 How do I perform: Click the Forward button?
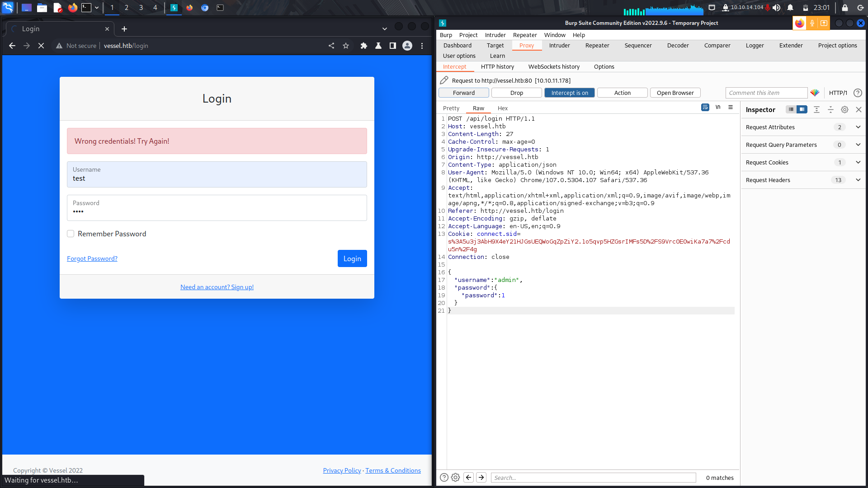coord(463,93)
